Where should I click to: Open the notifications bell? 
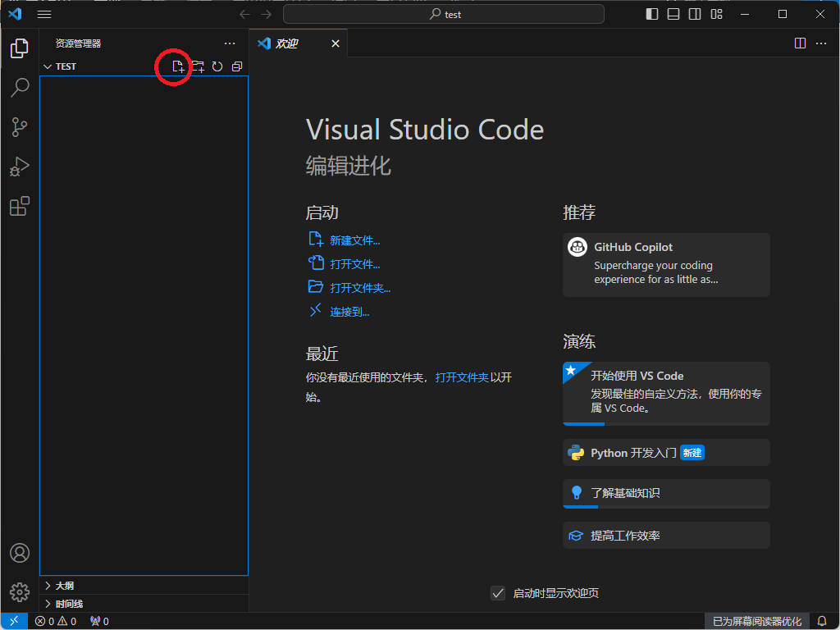coord(822,621)
